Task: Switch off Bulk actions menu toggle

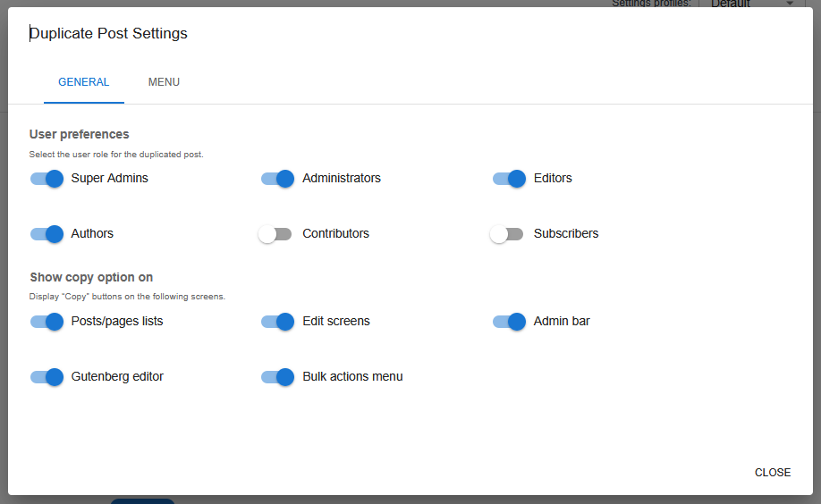Action: tap(277, 377)
